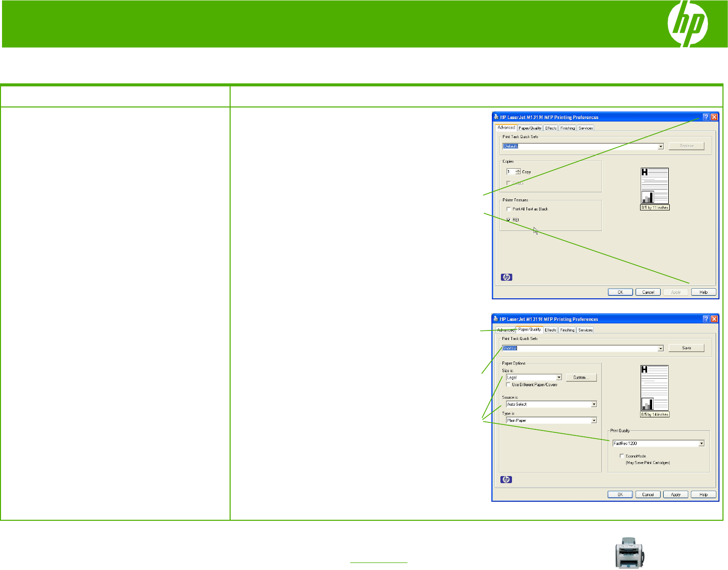Image resolution: width=728 pixels, height=570 pixels.
Task: Open Effects tab in the dialog showing Paper/Quality
Action: pyautogui.click(x=551, y=330)
